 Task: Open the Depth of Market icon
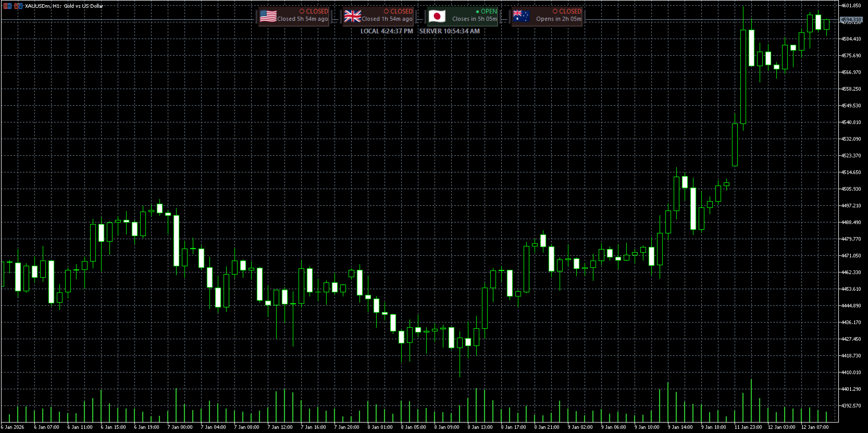click(x=7, y=6)
